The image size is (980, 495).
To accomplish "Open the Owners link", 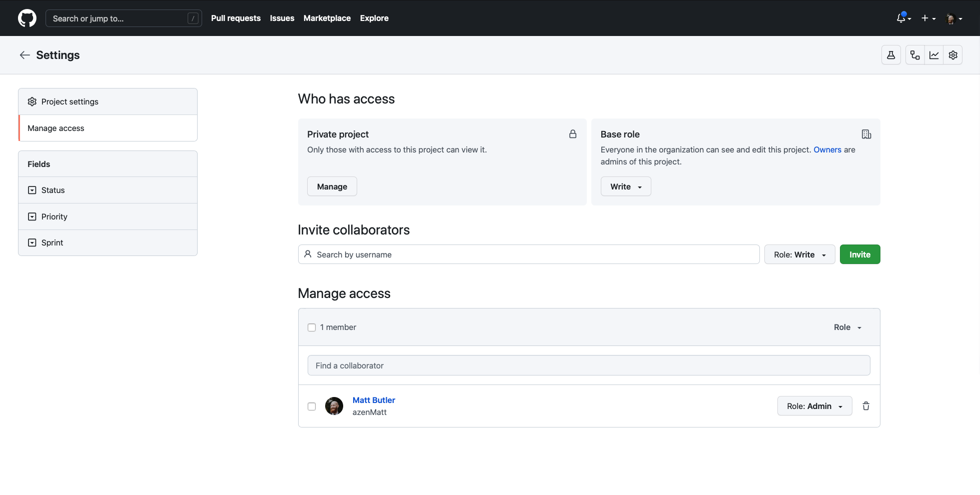I will point(827,149).
